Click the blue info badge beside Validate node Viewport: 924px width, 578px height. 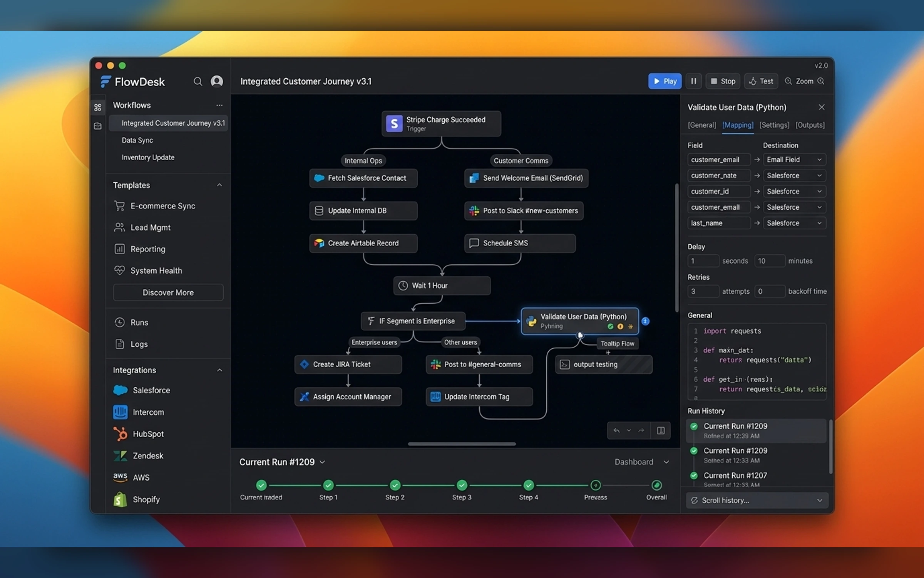646,321
